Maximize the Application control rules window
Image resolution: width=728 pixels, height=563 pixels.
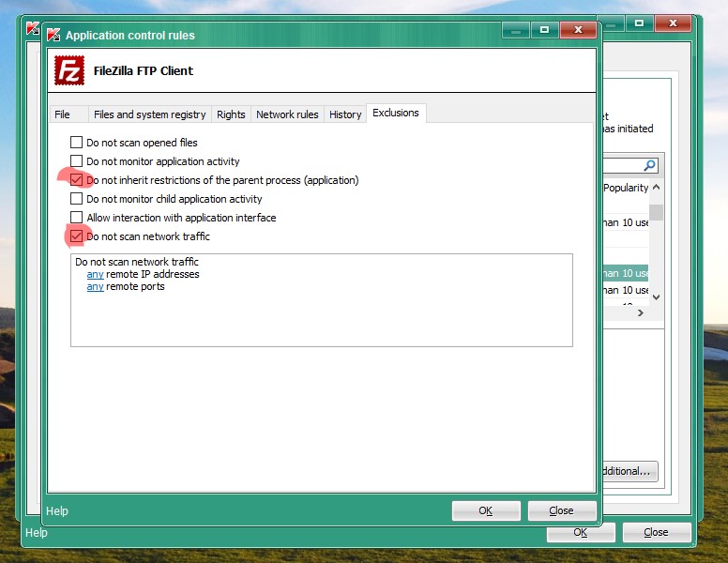point(545,30)
